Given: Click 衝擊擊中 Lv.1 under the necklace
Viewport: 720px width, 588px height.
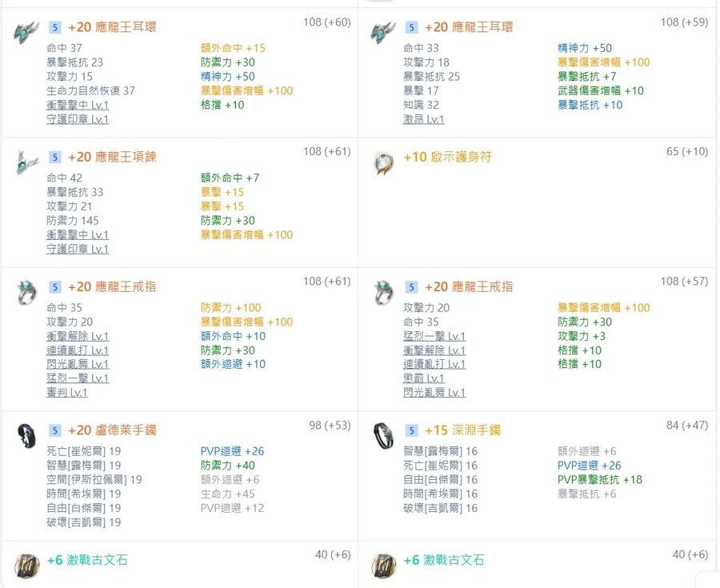Looking at the screenshot, I should click(x=78, y=235).
